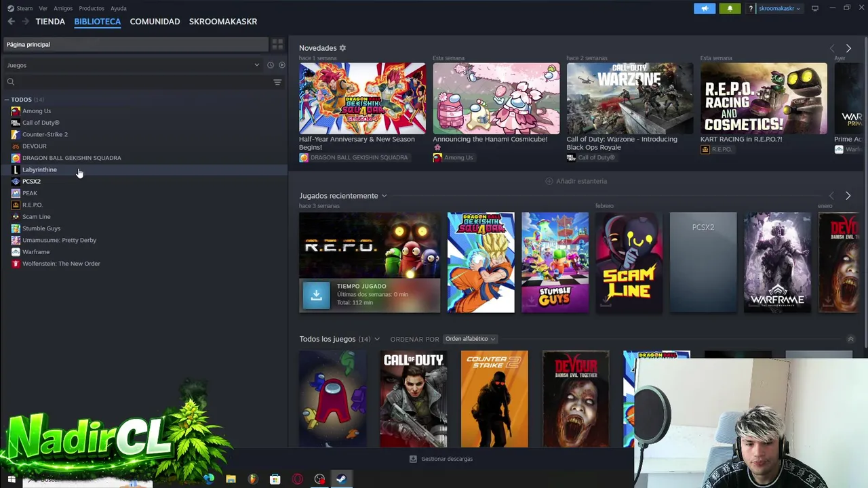This screenshot has width=868, height=488.
Task: Switch to the TIENDA tab
Action: click(50, 22)
